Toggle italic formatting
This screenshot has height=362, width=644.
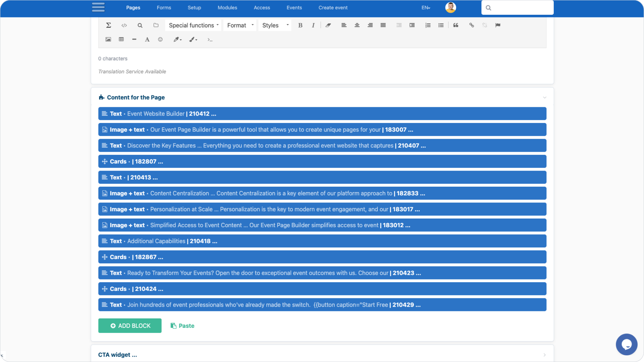[313, 25]
